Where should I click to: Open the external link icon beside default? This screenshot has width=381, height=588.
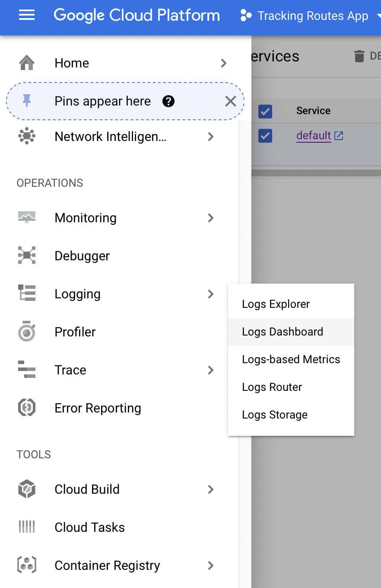point(339,136)
